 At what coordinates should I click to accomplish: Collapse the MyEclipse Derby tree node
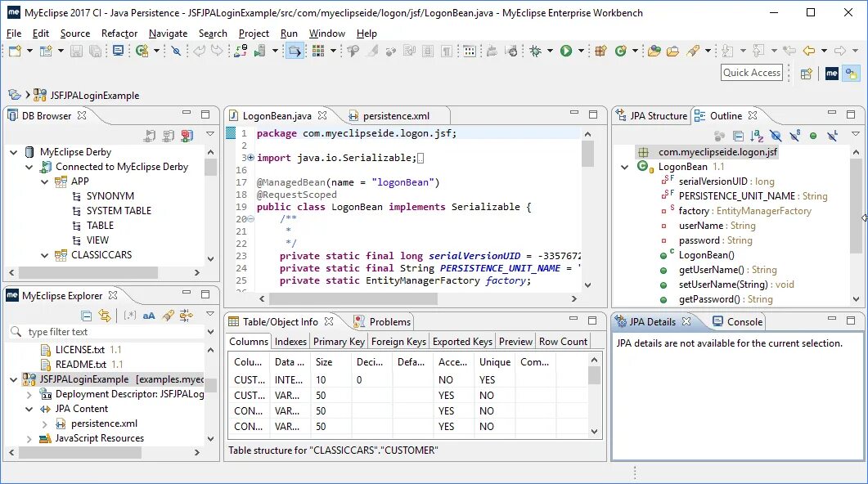pyautogui.click(x=14, y=152)
